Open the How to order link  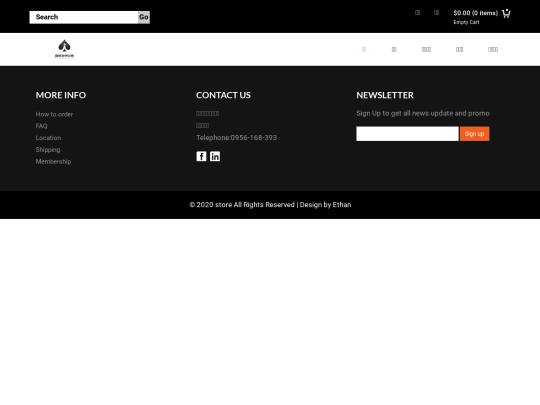(54, 114)
